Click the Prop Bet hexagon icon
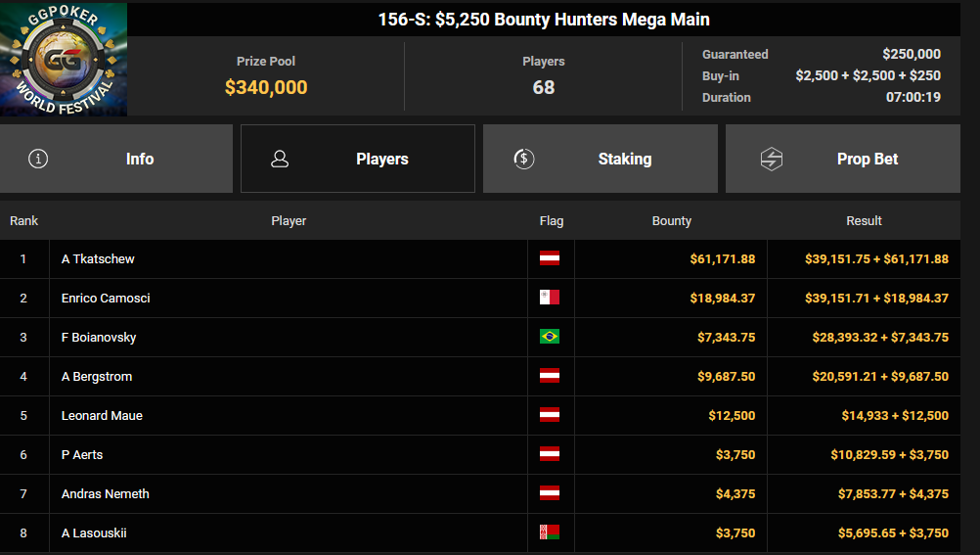The height and width of the screenshot is (555, 980). [772, 159]
